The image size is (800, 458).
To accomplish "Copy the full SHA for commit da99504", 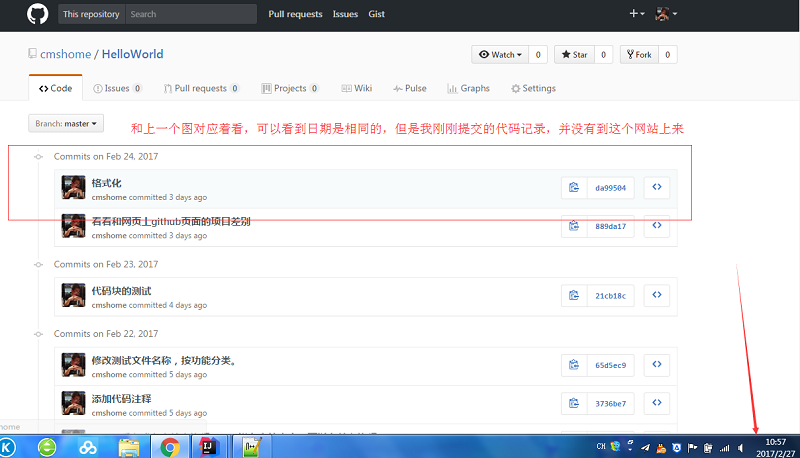I will [x=574, y=187].
